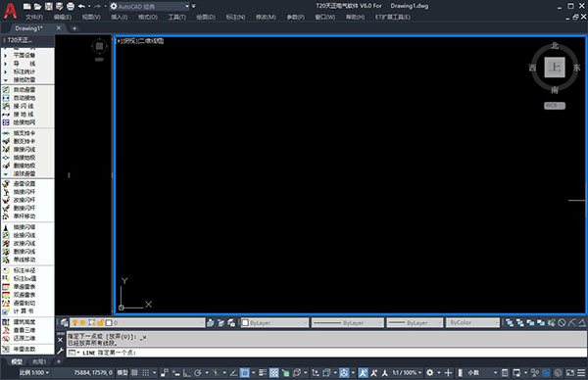Open the AutoCAD workspace dropdown
Viewport: 588px width, 380px height.
click(150, 6)
